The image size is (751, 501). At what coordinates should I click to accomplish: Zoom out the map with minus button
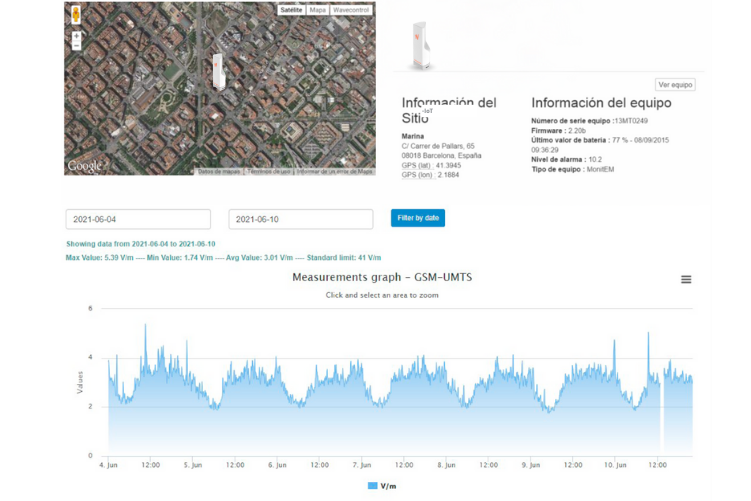coord(77,46)
